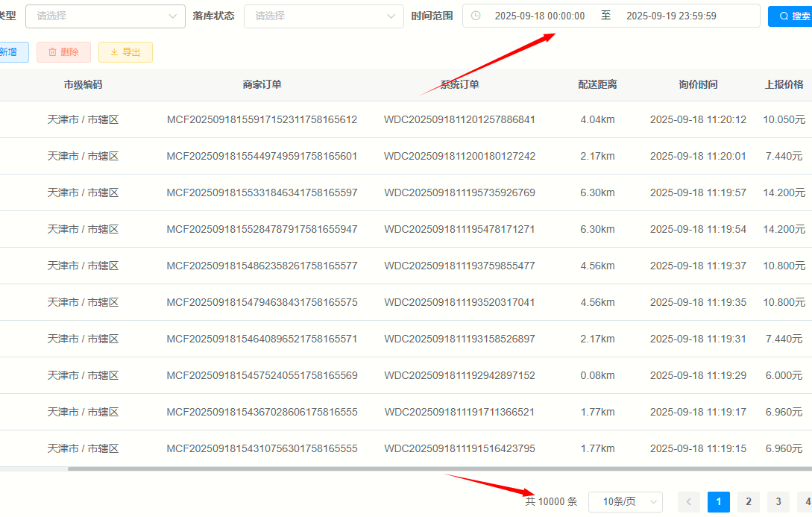Click the 6.000元 price cell
Viewport: 812px width, 517px height.
tap(784, 375)
